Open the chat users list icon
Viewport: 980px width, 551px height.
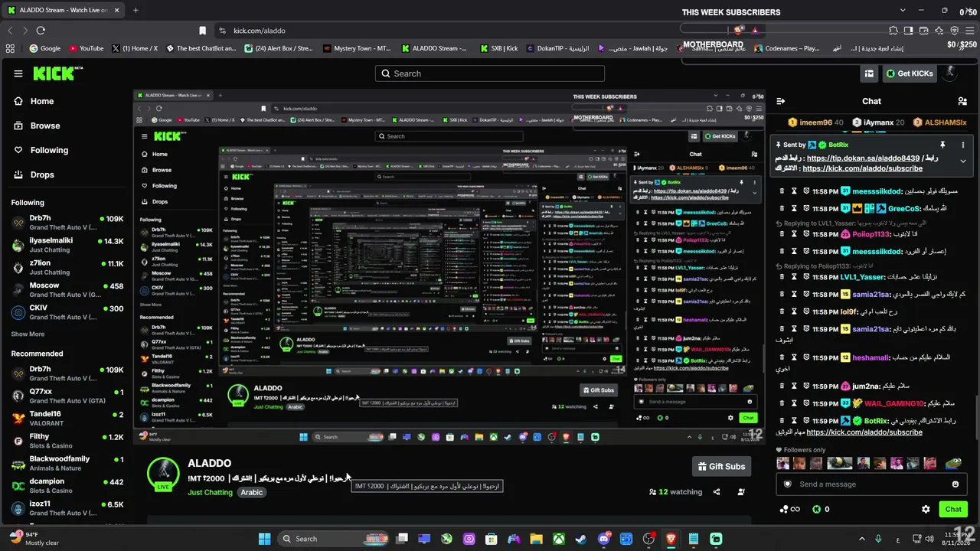[x=962, y=101]
